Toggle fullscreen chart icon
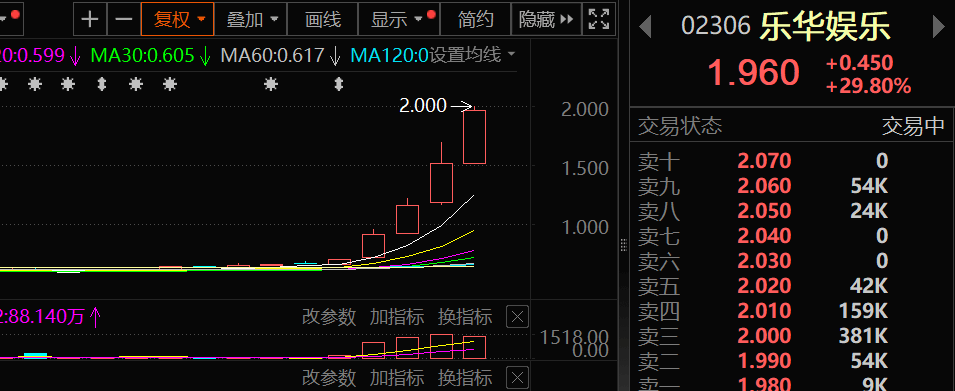 coord(599,19)
